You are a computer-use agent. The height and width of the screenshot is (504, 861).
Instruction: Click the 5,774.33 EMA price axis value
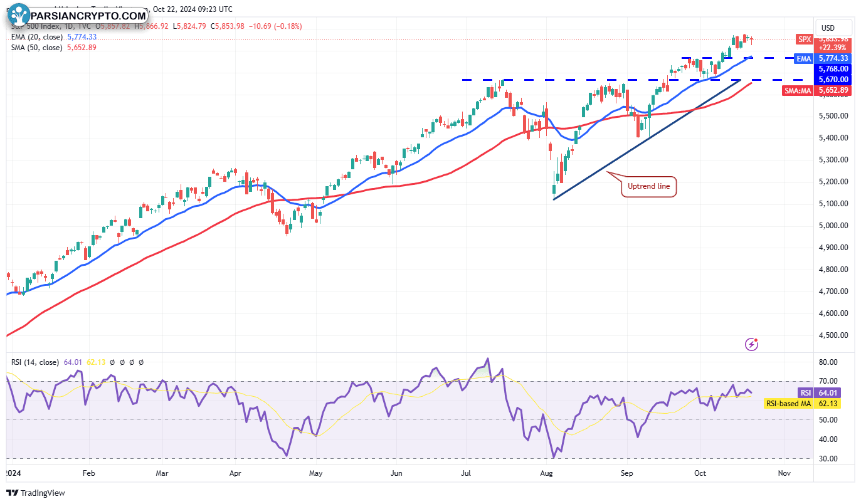coord(833,58)
